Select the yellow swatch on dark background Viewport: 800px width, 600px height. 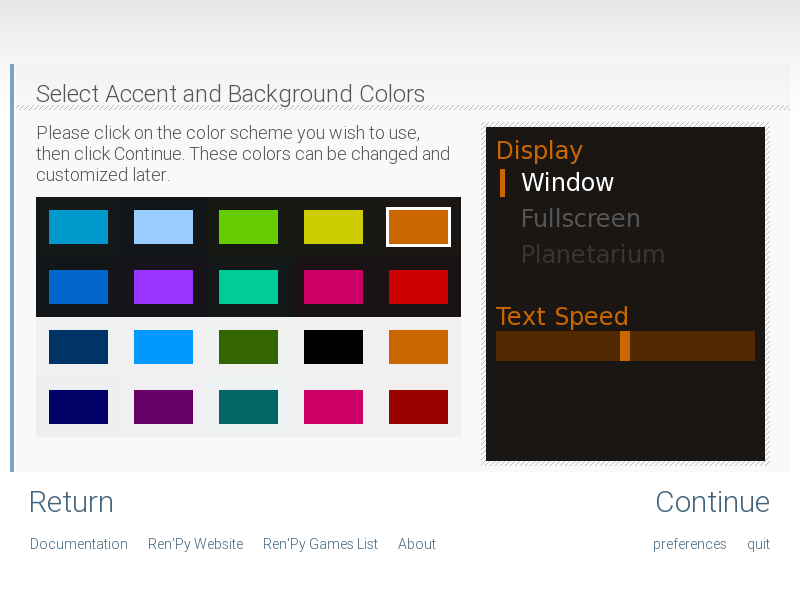(333, 227)
